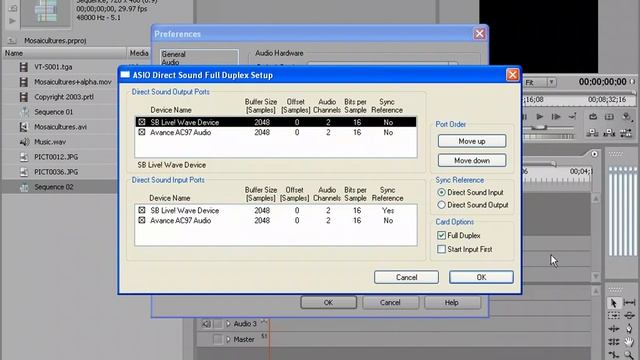Click the timeline zoom slider handle
The image size is (640, 360).
click(x=553, y=164)
